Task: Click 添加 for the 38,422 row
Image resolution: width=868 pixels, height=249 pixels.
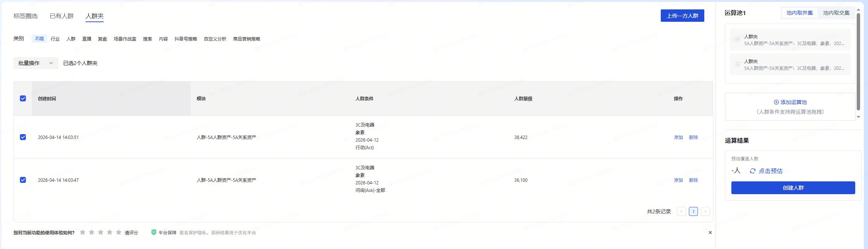Action: tap(678, 137)
